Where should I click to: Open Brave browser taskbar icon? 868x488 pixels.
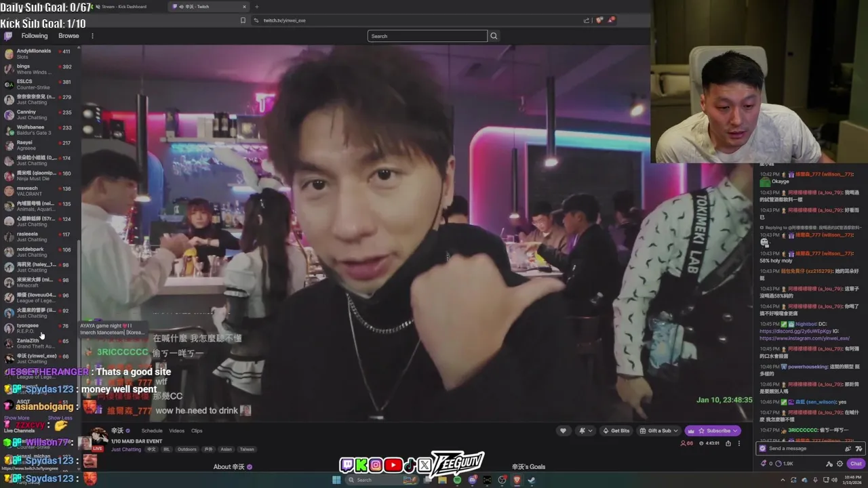click(x=517, y=480)
